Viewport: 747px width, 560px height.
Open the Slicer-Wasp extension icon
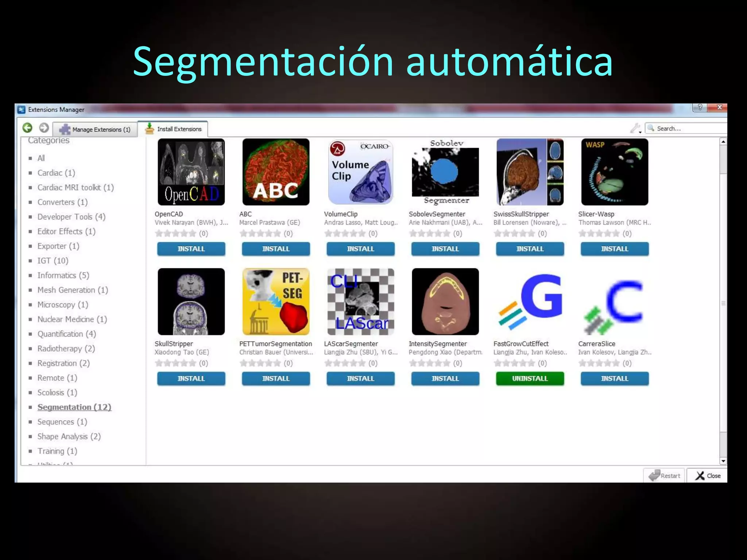point(615,172)
